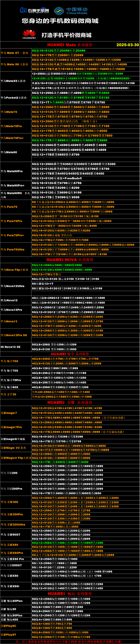Select the 华为 Pura70Pro model cell
The image size is (140, 644).
click(x=16, y=221)
